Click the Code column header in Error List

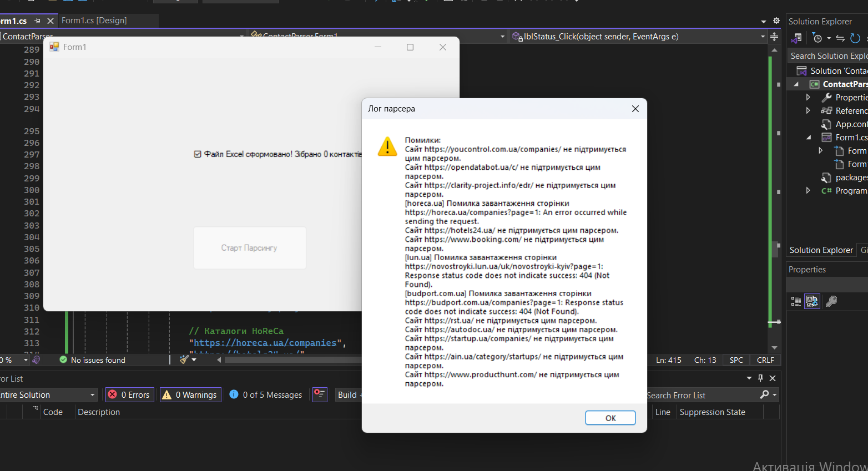pyautogui.click(x=53, y=412)
